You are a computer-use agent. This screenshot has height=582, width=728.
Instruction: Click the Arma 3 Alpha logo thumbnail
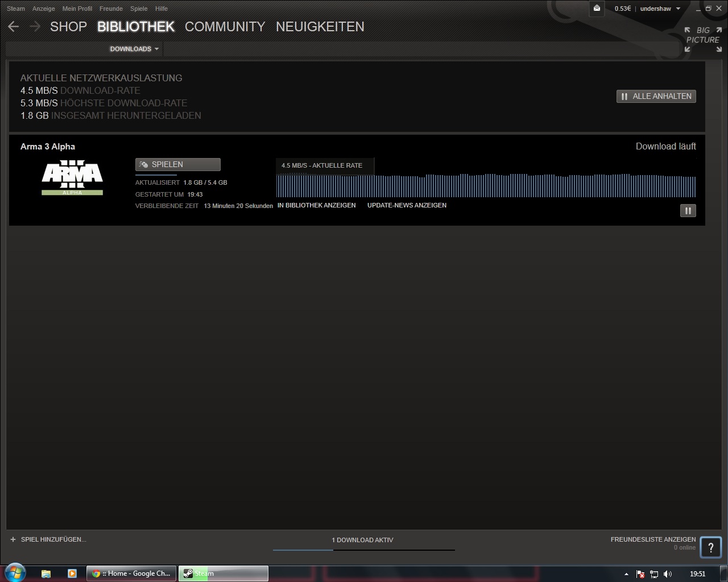click(x=72, y=178)
